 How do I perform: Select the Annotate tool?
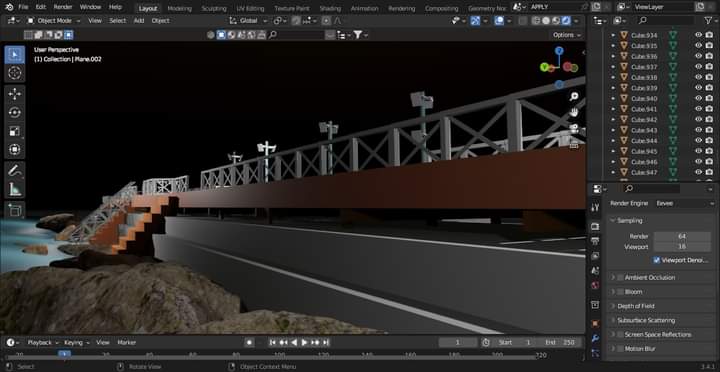click(15, 171)
